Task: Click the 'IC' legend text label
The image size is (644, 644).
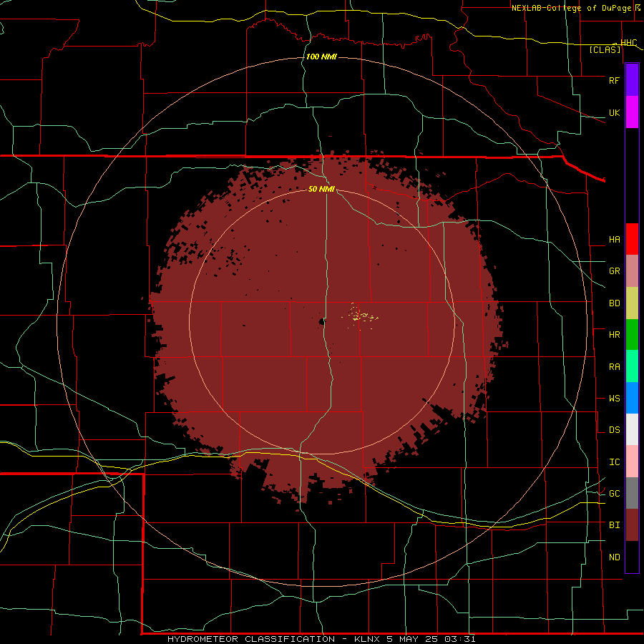Action: 614,462
